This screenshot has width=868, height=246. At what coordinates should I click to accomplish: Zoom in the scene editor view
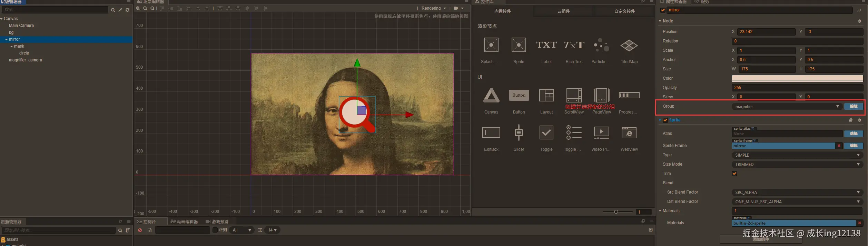(138, 8)
